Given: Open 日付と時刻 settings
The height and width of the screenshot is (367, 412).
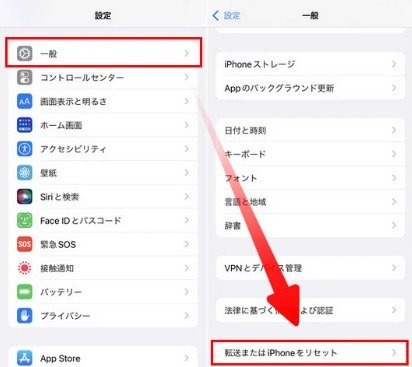Looking at the screenshot, I should point(310,130).
